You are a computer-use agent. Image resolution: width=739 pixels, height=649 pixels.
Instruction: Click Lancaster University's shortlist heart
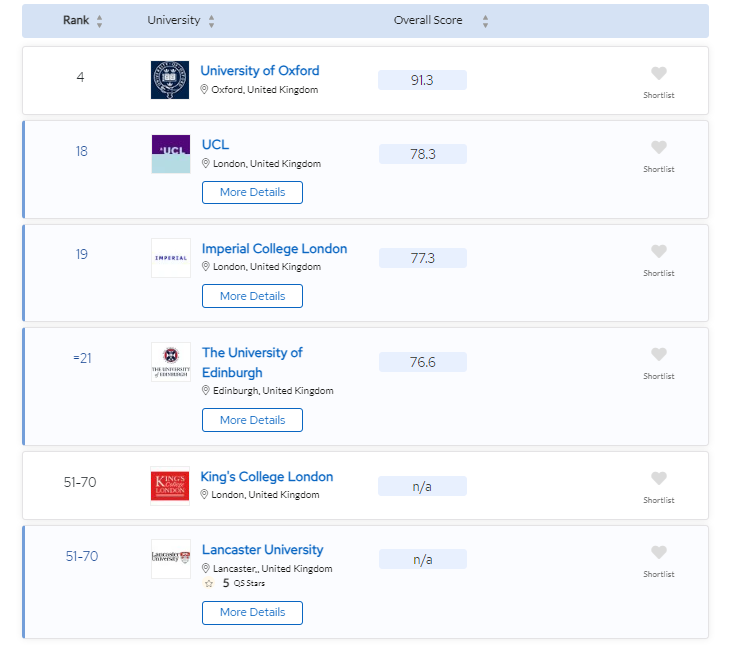(x=658, y=552)
